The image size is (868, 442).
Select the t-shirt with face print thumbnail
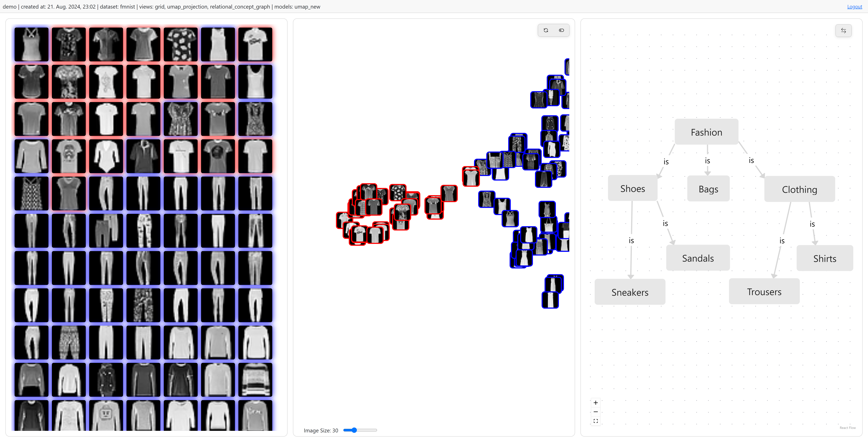(x=69, y=156)
